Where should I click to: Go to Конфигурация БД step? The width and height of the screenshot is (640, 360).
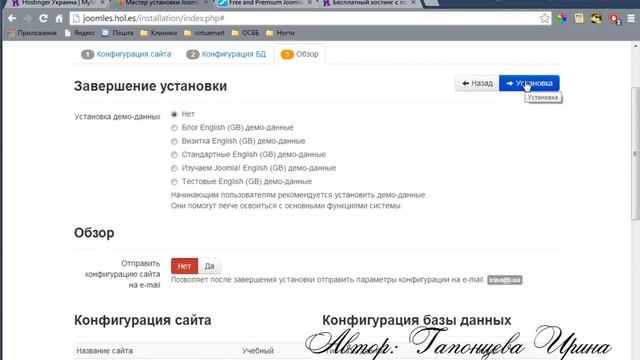pyautogui.click(x=226, y=54)
